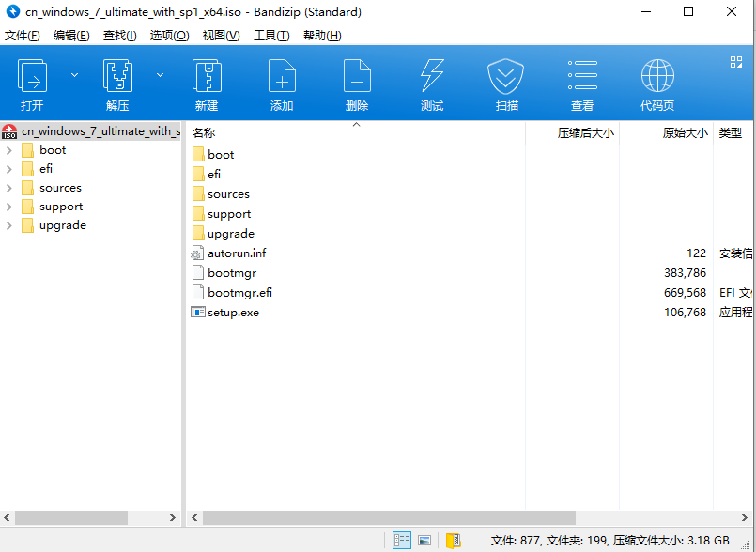
Task: Sort by the 原始大小 column header
Action: tap(667, 132)
